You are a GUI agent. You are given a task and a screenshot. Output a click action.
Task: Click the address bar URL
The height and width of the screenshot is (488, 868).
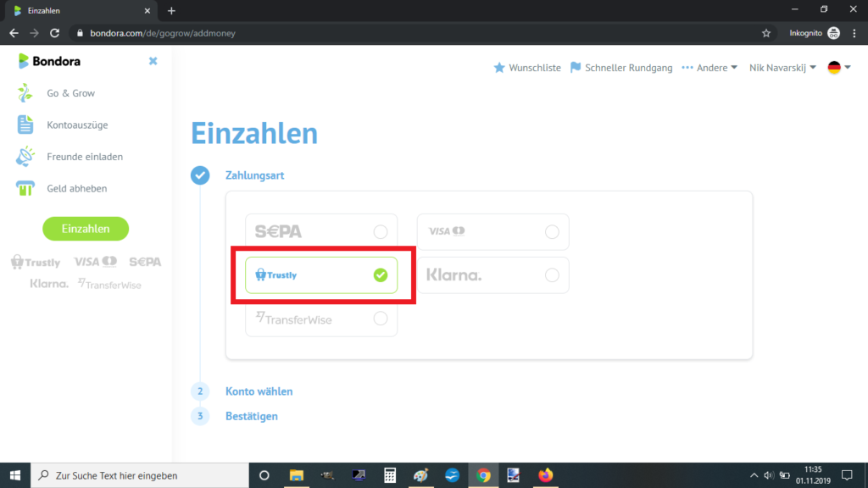(x=163, y=33)
